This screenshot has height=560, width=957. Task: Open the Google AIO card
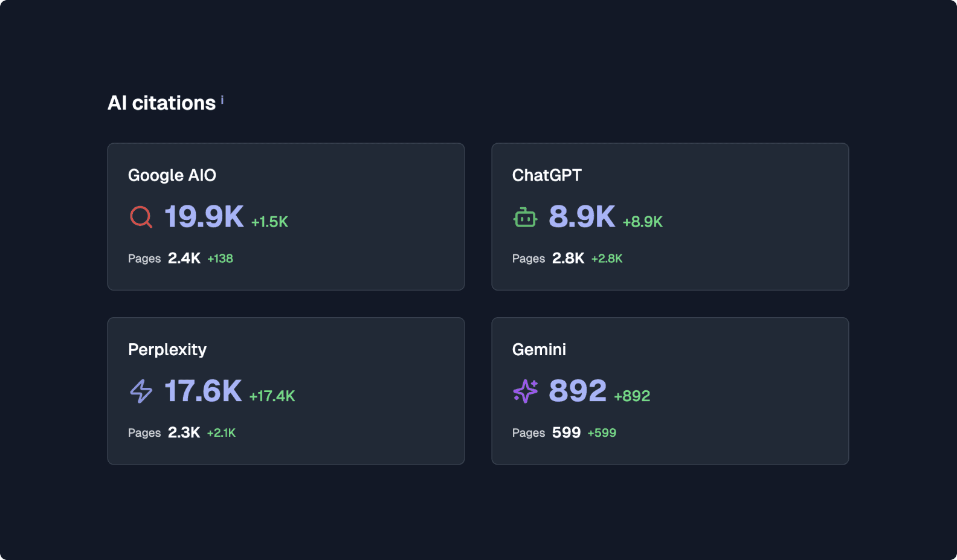286,216
